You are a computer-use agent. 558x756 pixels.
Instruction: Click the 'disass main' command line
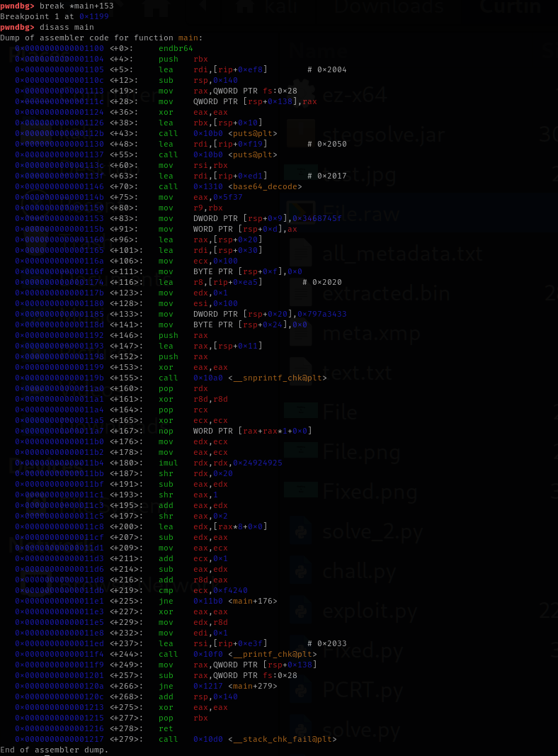coord(47,27)
